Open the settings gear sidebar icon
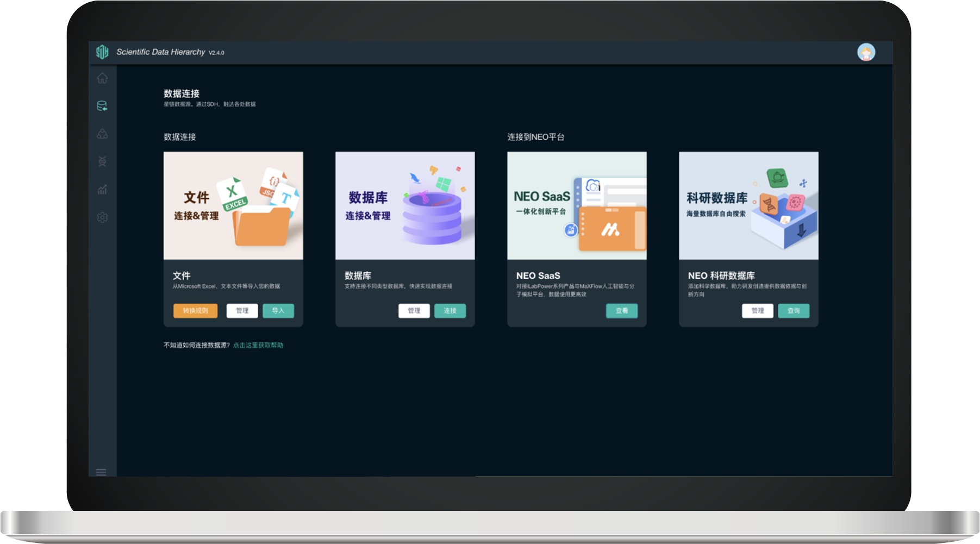The height and width of the screenshot is (544, 980). [102, 217]
